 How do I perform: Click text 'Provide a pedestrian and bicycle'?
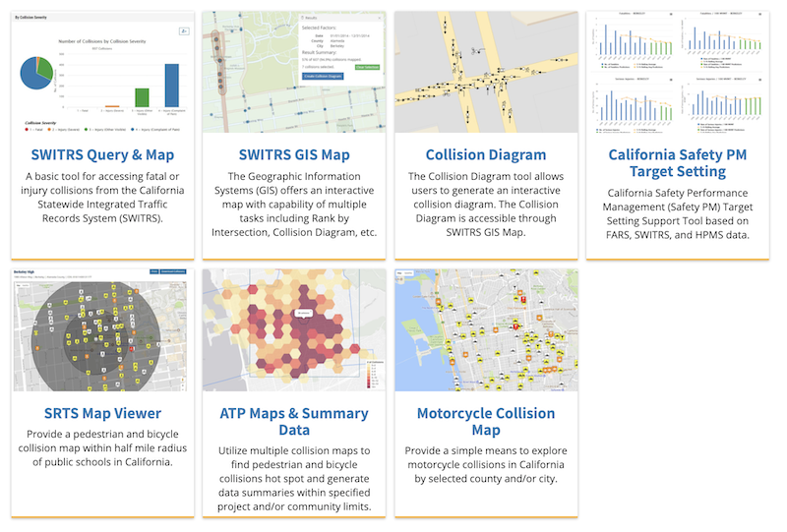coord(102,434)
